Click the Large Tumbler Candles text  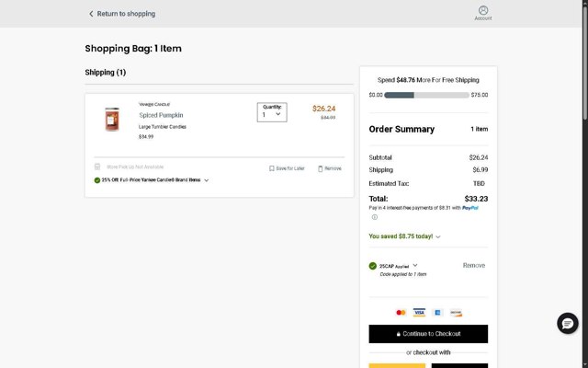pos(163,127)
